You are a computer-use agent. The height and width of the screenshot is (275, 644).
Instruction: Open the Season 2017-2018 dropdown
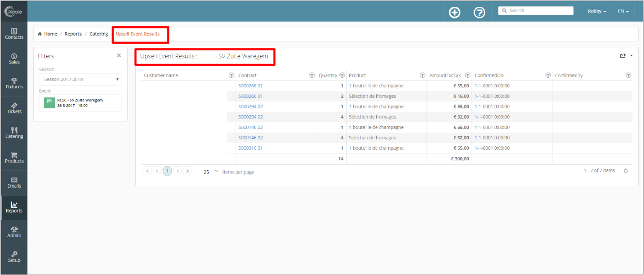coord(80,79)
